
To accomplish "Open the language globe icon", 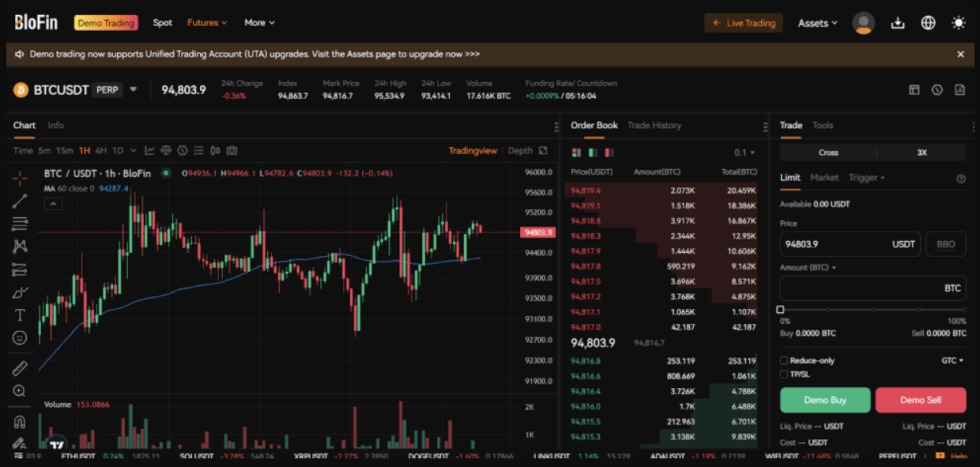I will pyautogui.click(x=928, y=23).
